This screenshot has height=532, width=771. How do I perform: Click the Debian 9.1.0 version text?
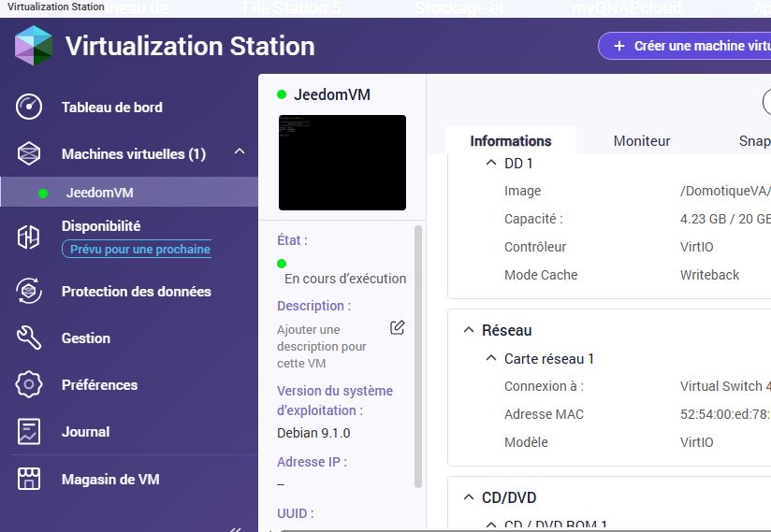[x=313, y=433]
